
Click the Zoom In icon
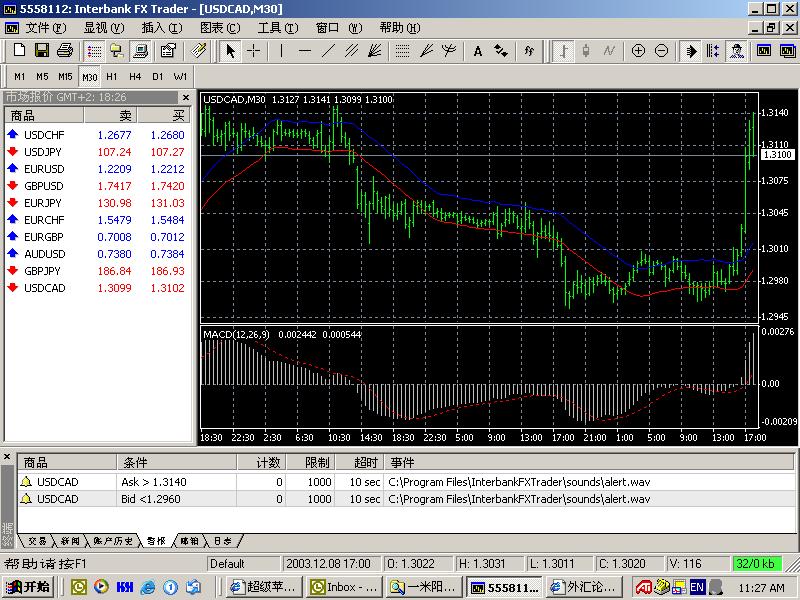pyautogui.click(x=638, y=51)
